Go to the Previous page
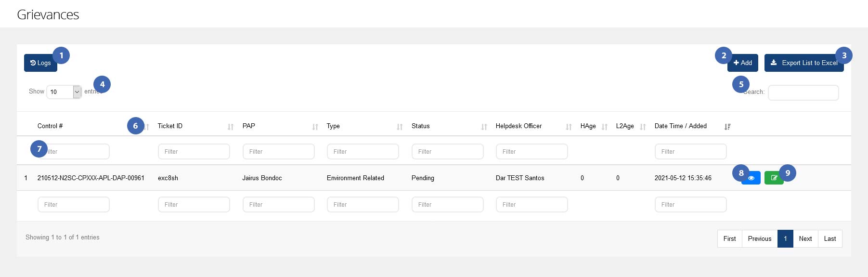Screen dimensions: 868x277 click(x=759, y=239)
